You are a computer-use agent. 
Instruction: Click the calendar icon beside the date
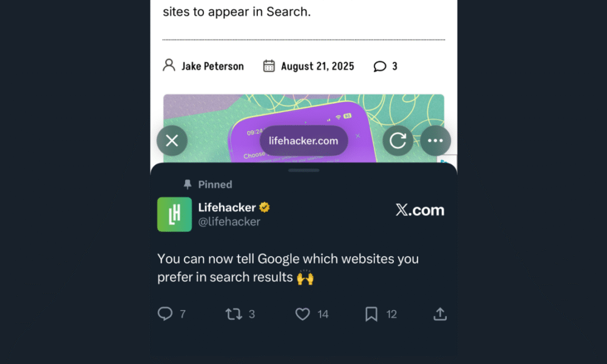[269, 66]
